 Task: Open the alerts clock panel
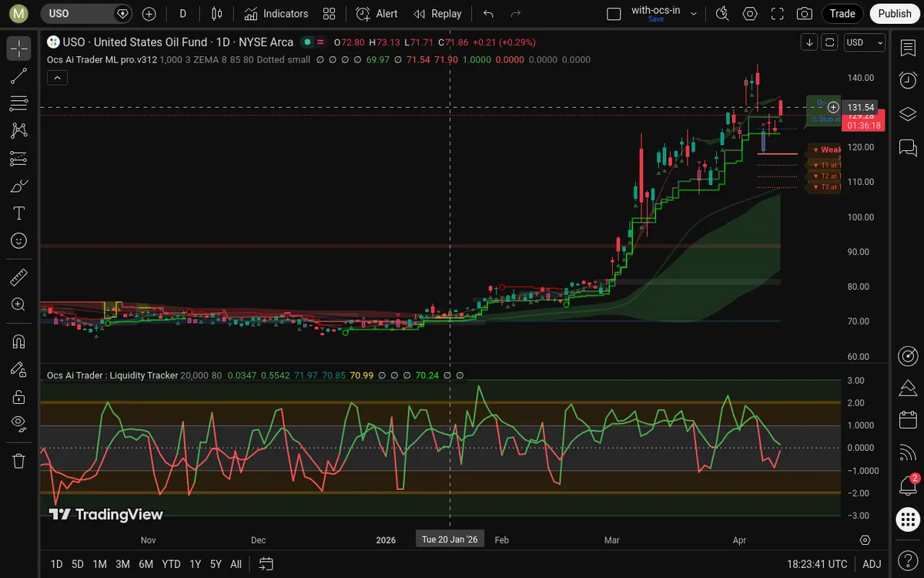coord(908,81)
